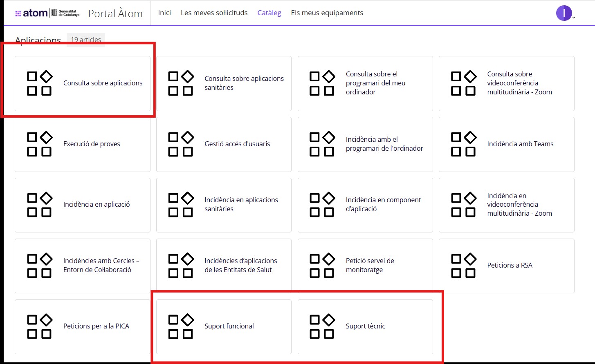
Task: Open Les meves sol·licituds page
Action: click(x=214, y=13)
